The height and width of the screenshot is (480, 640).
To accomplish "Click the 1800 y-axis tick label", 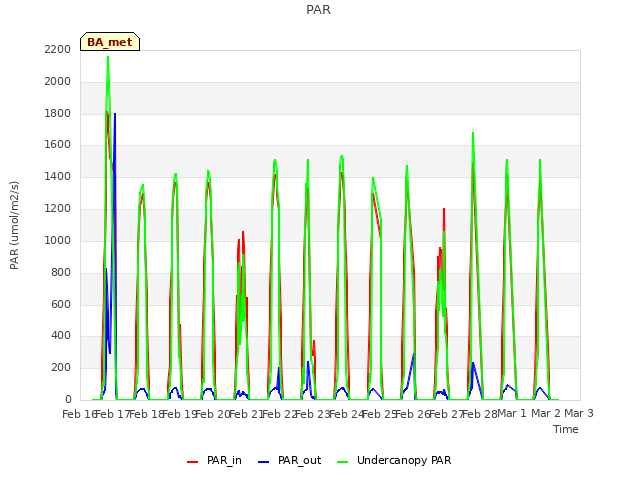I will coord(58,113).
